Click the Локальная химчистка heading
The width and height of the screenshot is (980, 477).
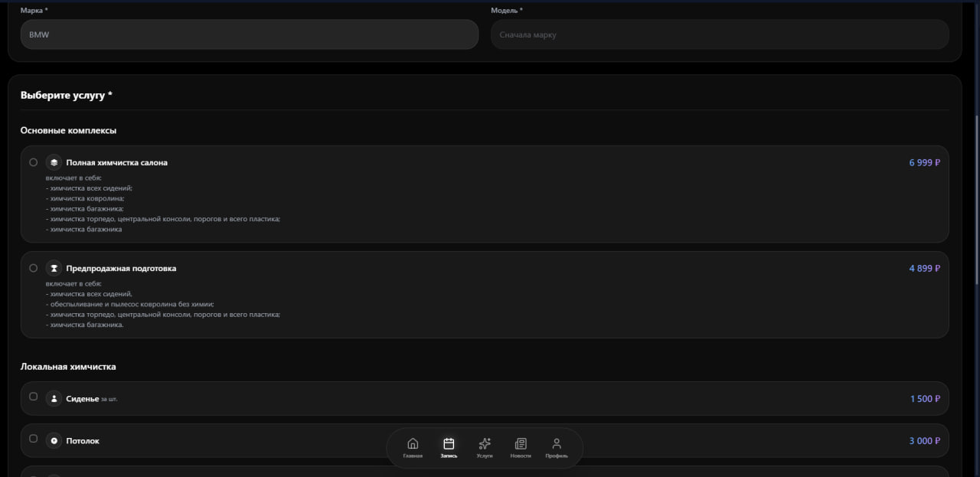pos(68,367)
